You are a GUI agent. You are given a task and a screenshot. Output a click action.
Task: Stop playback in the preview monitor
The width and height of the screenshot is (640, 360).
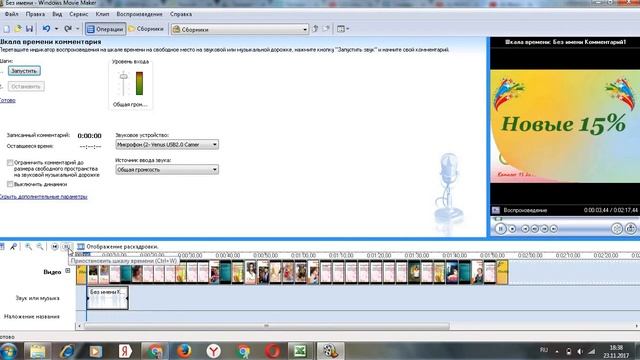513,229
